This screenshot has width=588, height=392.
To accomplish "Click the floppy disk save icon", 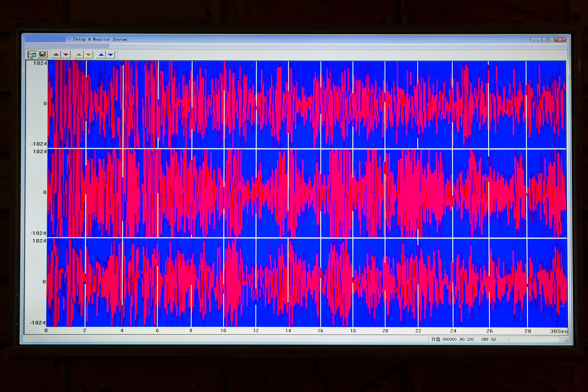I will [42, 54].
